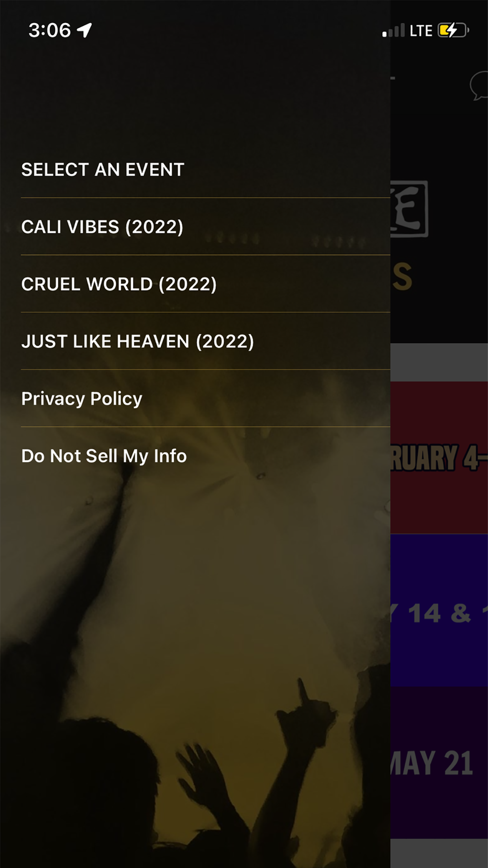Tap the location arrow status icon
Viewport: 488px width, 868px height.
point(84,30)
